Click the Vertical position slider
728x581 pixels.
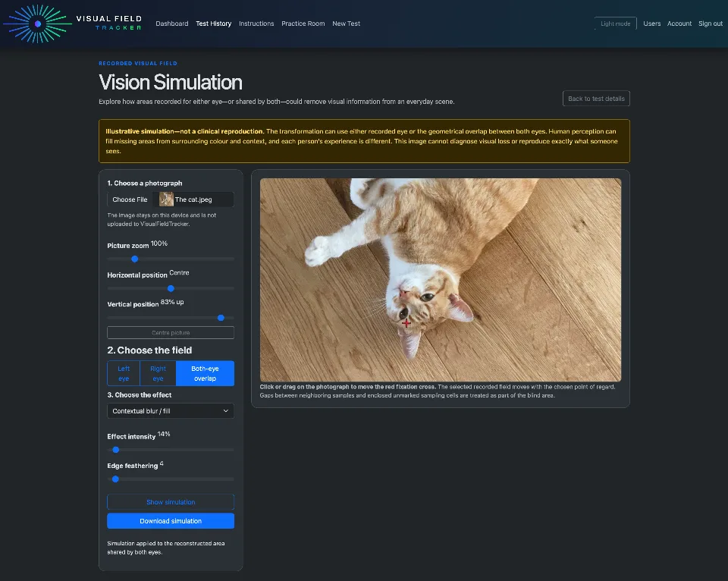171,318
